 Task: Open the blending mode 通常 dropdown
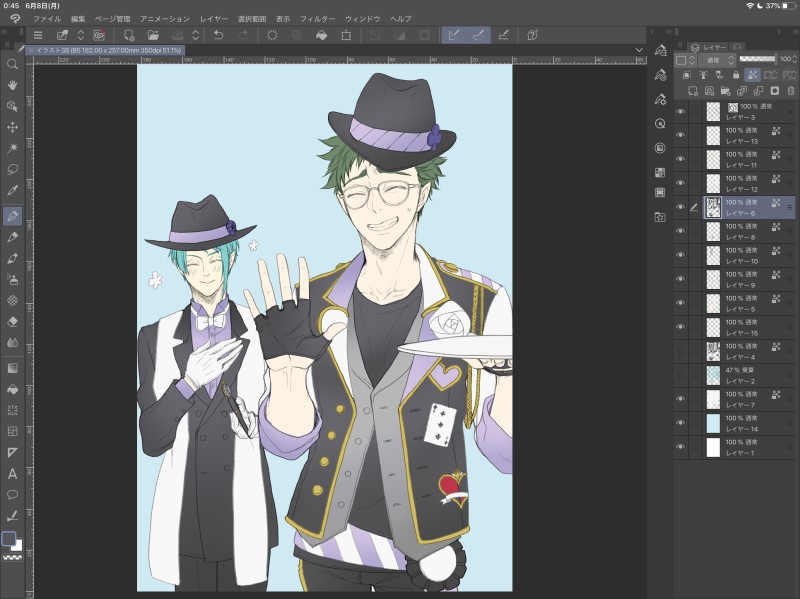[717, 60]
